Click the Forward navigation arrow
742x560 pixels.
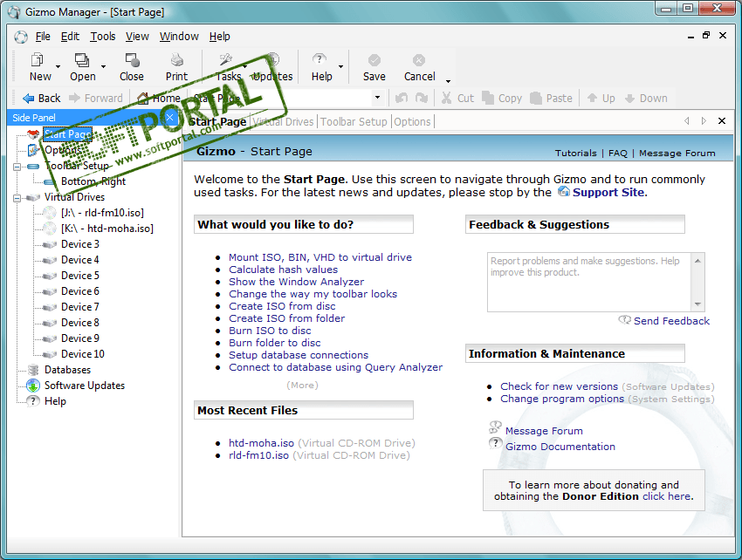(x=75, y=98)
